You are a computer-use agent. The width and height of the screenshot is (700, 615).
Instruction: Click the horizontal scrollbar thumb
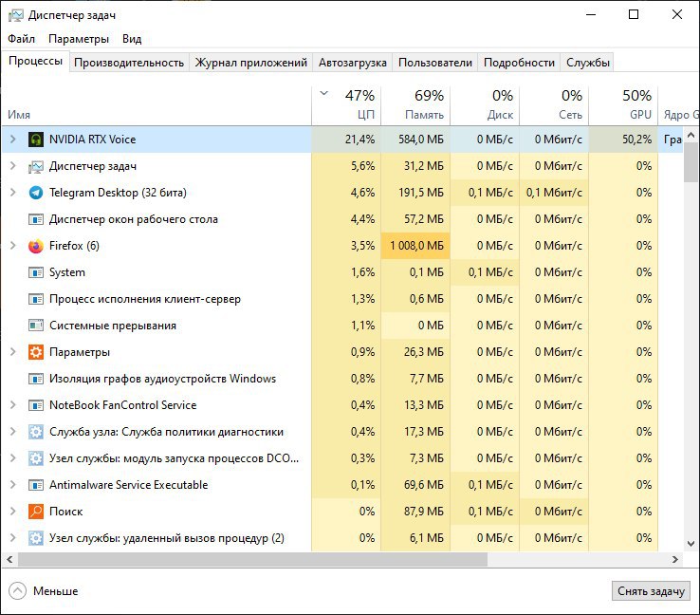click(x=252, y=560)
